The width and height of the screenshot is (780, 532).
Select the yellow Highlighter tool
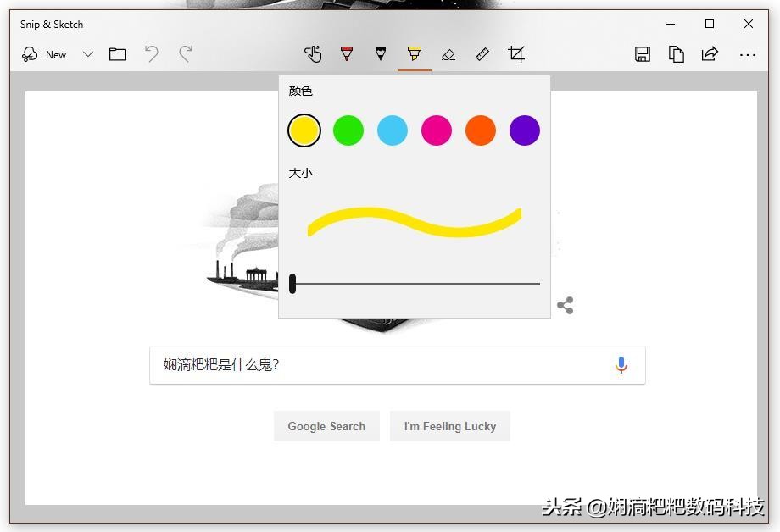415,53
